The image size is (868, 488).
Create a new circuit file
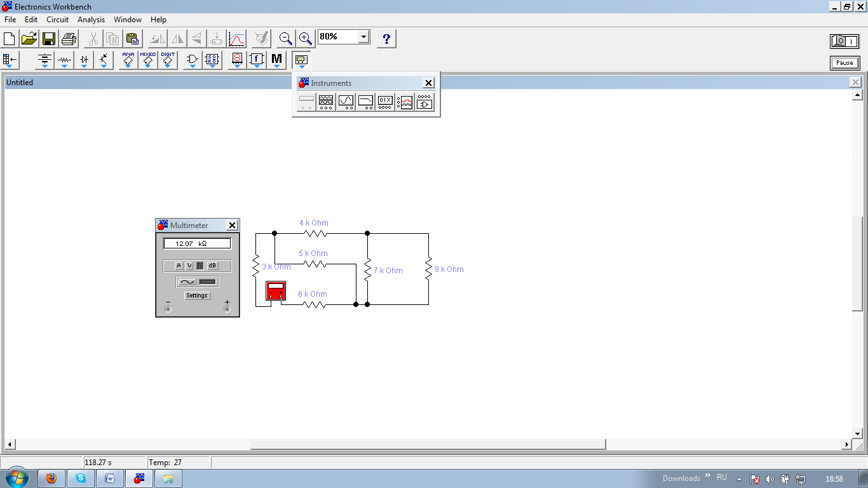point(10,39)
